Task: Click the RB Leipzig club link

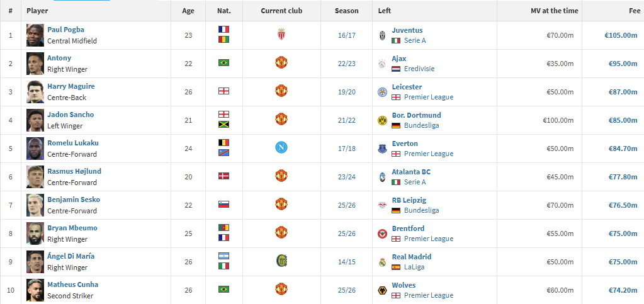Action: point(409,200)
